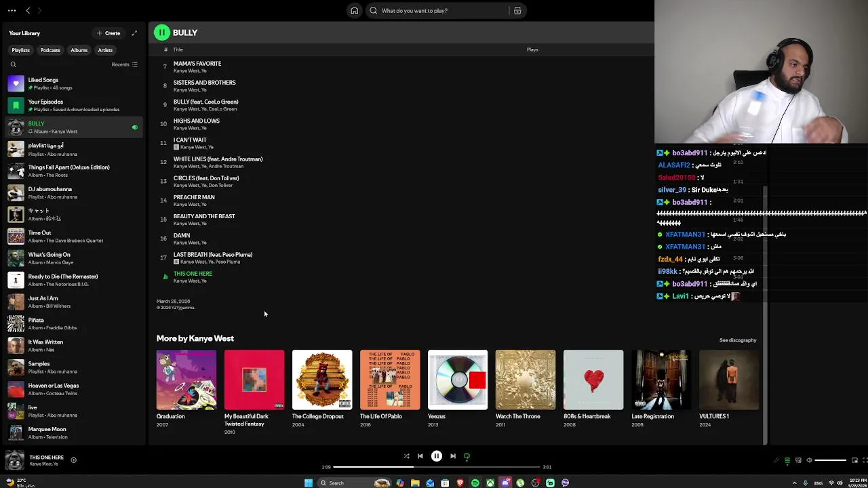Open Marquee Moon album in library
Viewport: 868px width, 488px height.
pyautogui.click(x=73, y=433)
